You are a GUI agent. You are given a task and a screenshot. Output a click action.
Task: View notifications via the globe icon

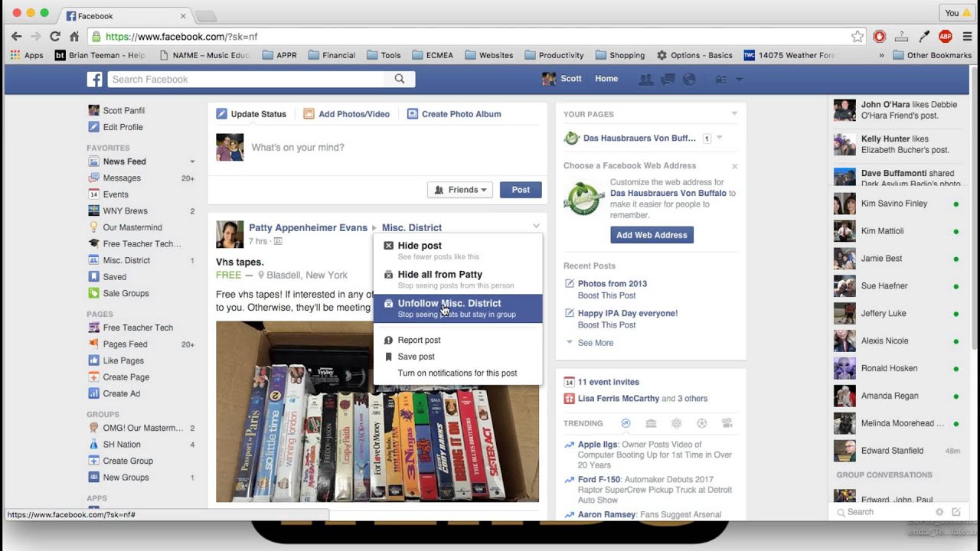[x=688, y=79]
